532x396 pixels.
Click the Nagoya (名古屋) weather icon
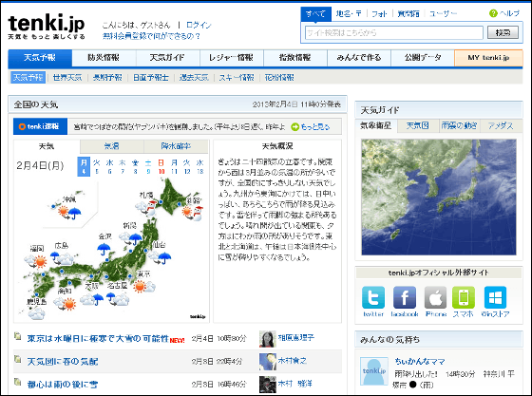coord(118,299)
